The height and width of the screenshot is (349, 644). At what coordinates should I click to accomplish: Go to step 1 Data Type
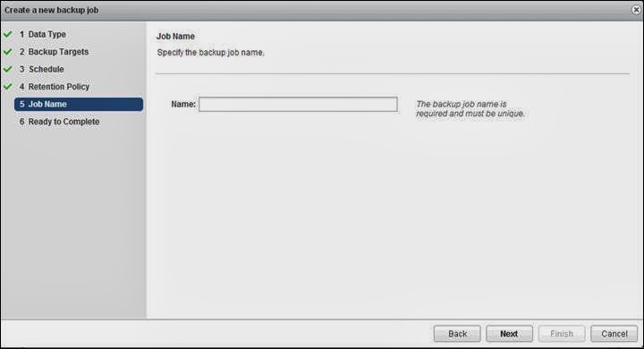pos(43,35)
